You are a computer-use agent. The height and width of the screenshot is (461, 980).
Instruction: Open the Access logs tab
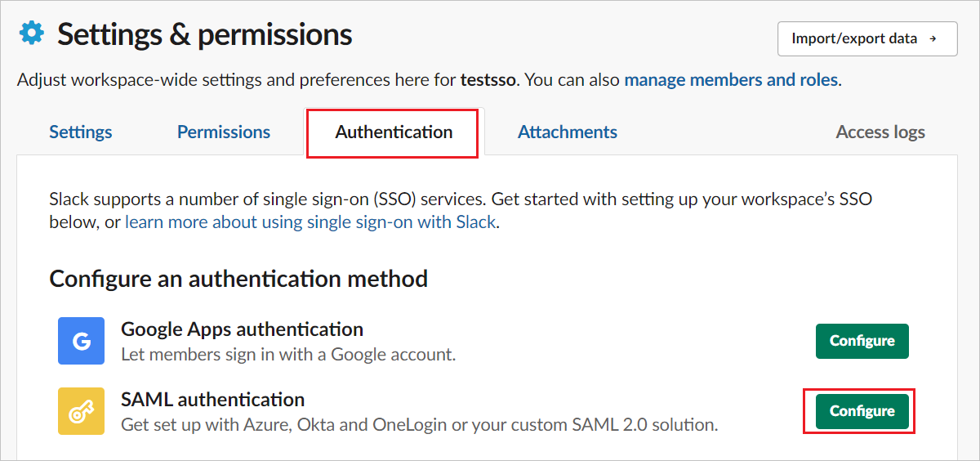click(880, 132)
